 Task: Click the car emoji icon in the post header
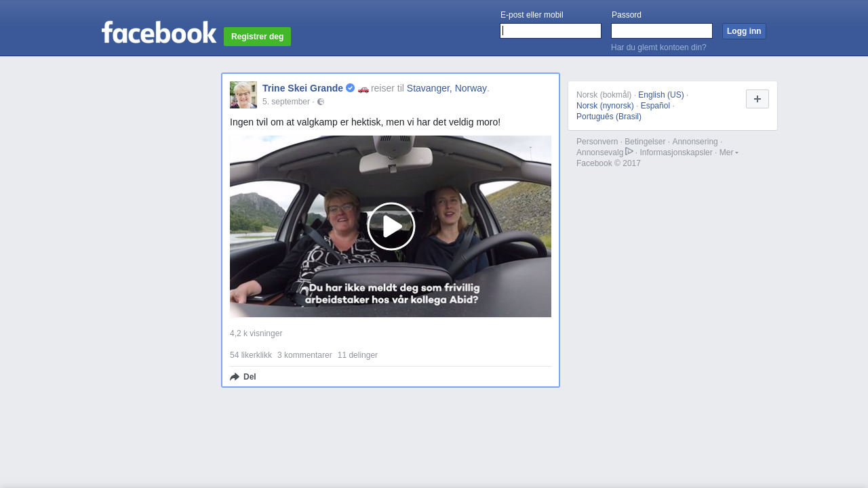(363, 89)
